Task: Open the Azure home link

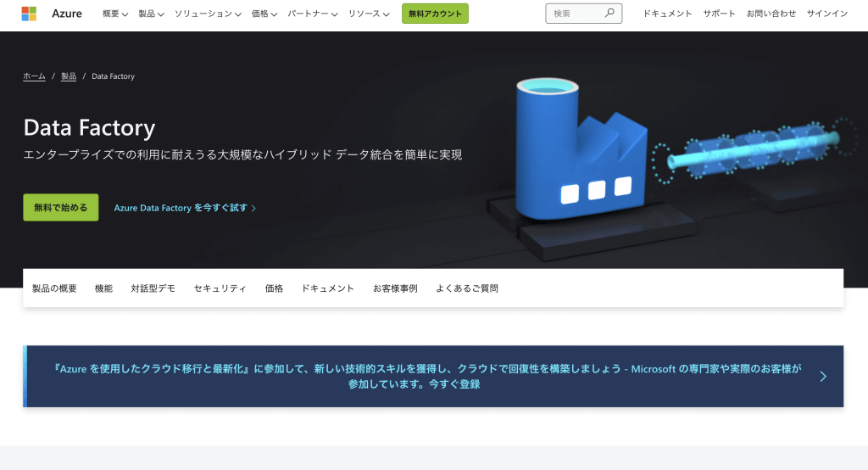Action: coord(66,14)
